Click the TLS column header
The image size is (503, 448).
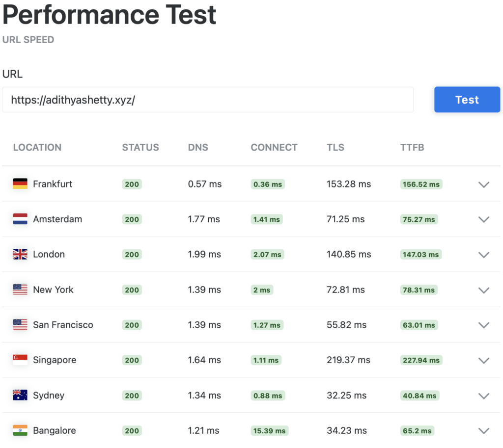pyautogui.click(x=335, y=147)
